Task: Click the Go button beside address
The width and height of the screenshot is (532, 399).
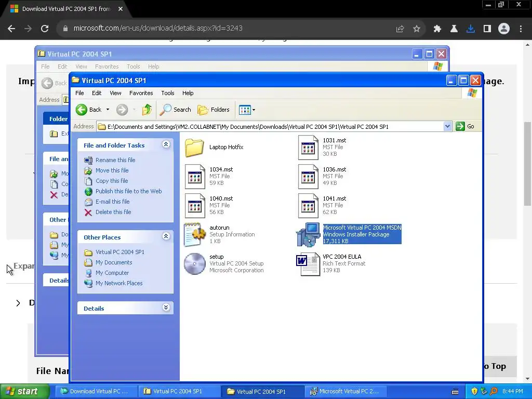Action: (x=465, y=127)
